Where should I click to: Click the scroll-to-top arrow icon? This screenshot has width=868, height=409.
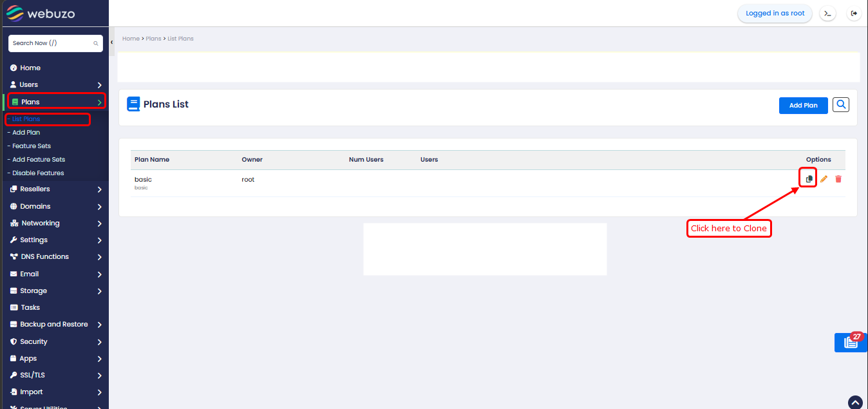click(854, 402)
